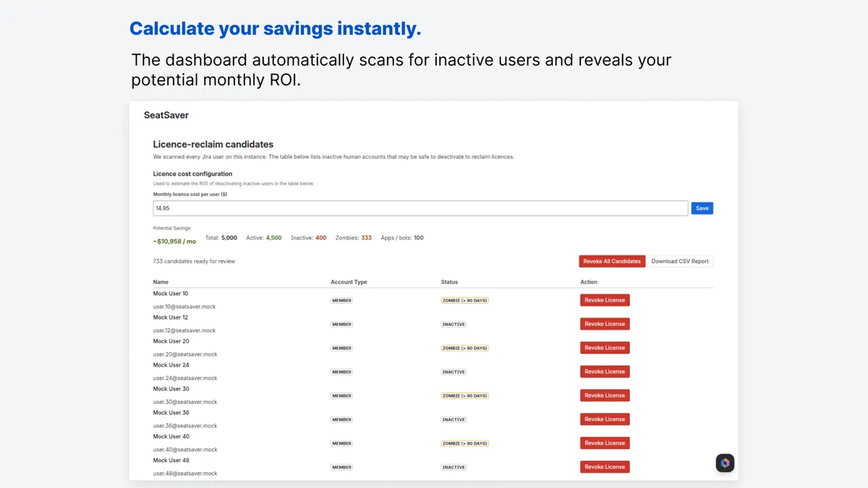Revoke license for Mock User 30
Image resolution: width=868 pixels, height=488 pixels.
[x=605, y=395]
